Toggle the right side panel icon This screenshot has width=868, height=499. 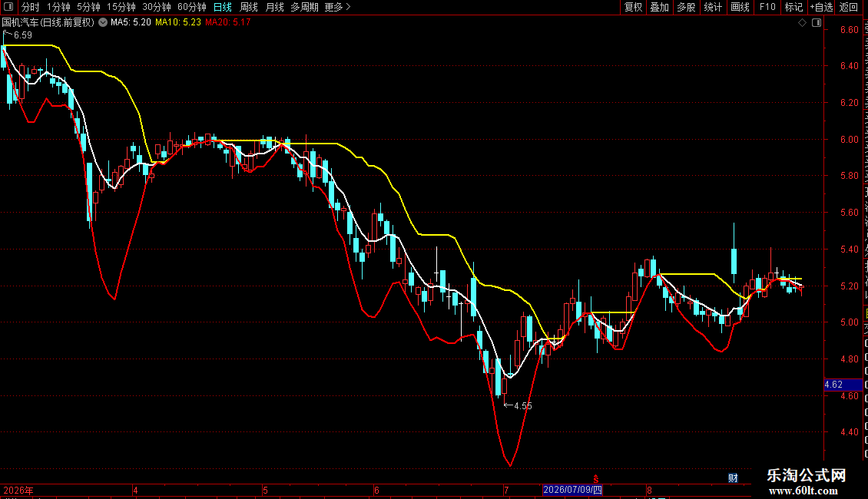[817, 23]
